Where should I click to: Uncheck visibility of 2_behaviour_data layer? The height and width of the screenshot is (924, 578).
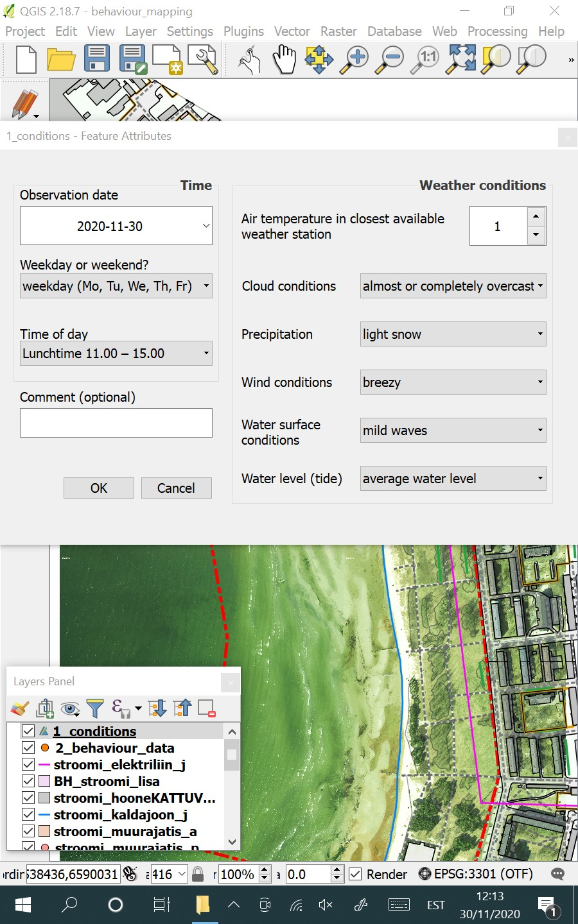tap(28, 747)
